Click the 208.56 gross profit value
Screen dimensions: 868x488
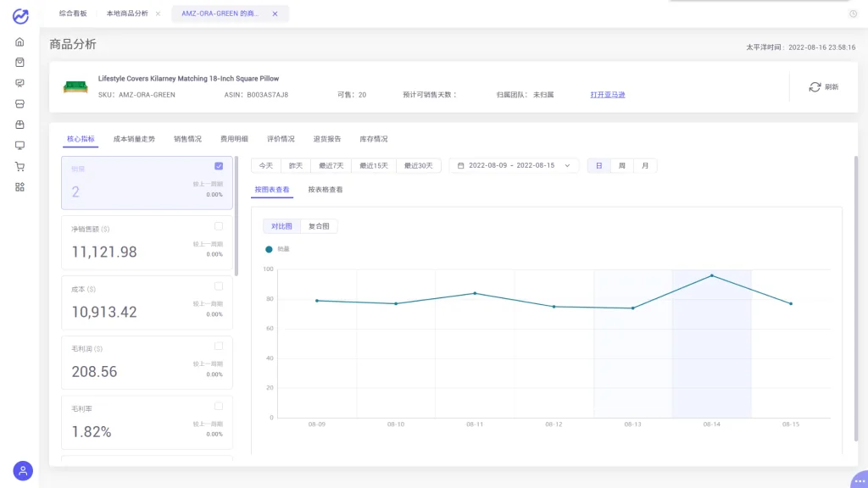pyautogui.click(x=94, y=372)
